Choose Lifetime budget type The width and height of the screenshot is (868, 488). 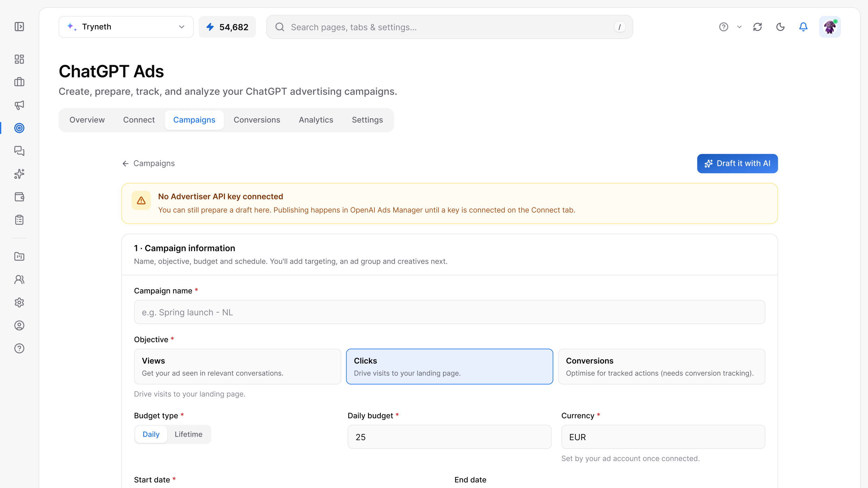[x=188, y=434]
